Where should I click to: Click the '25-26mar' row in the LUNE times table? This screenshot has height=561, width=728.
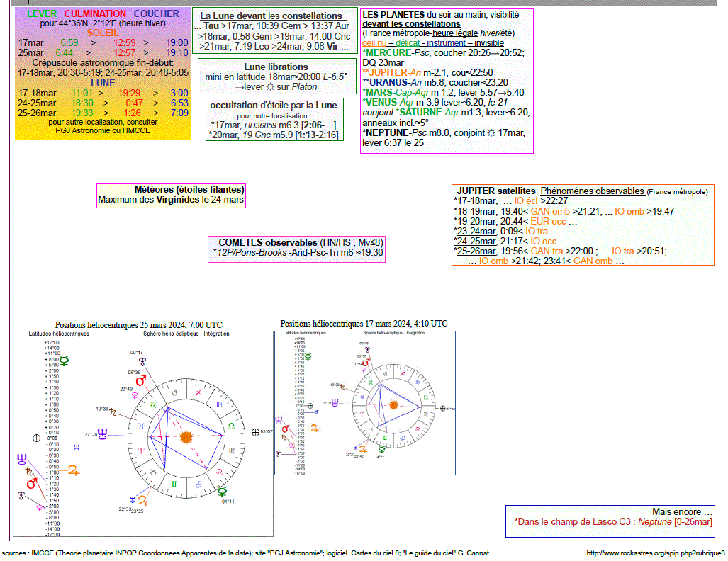coord(103,113)
